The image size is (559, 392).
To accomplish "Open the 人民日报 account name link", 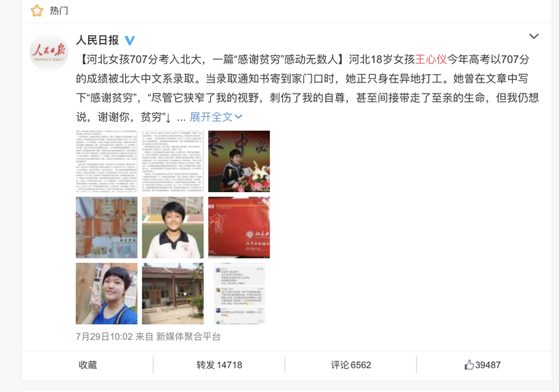I will (97, 41).
